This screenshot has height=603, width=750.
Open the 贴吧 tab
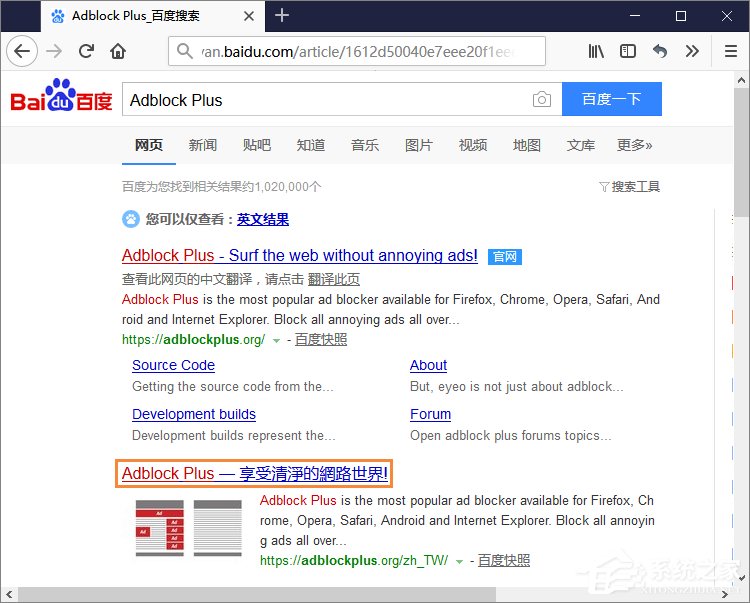[x=257, y=144]
